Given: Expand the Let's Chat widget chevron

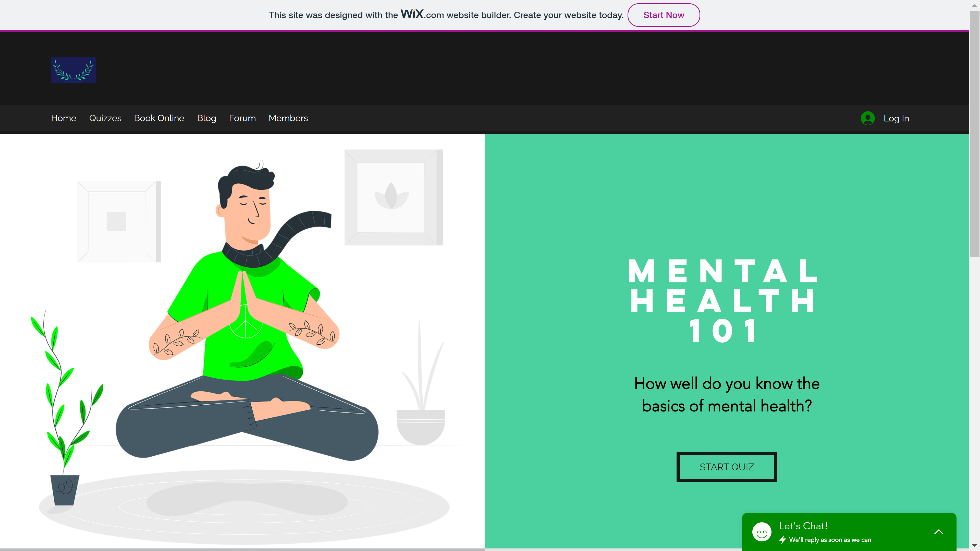Looking at the screenshot, I should (x=939, y=532).
